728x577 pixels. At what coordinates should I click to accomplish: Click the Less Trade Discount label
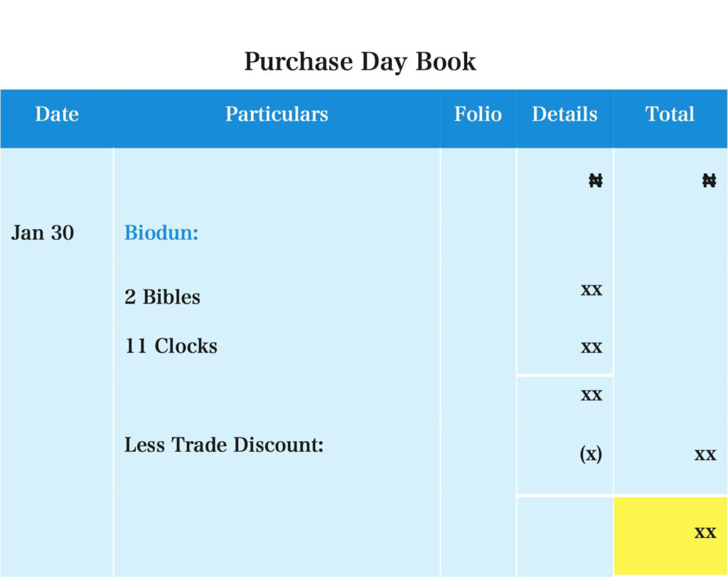[224, 445]
